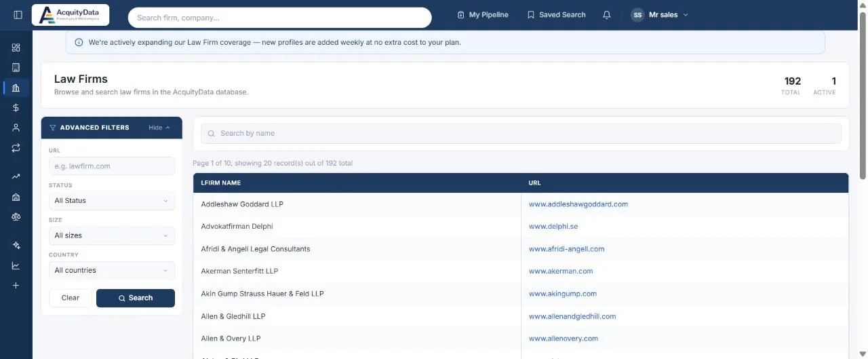Click the magnifier icon in name search

click(212, 134)
